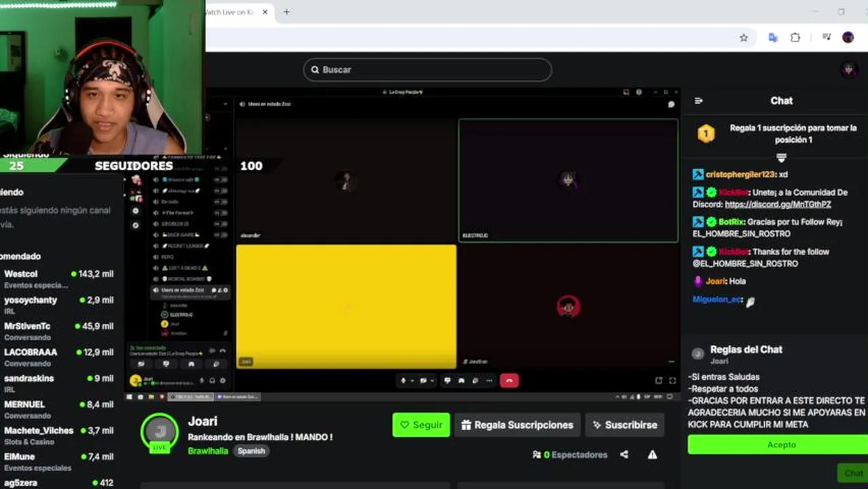Open the Google Translate icon in address bar
Screen dimensions: 868x489
coord(772,38)
